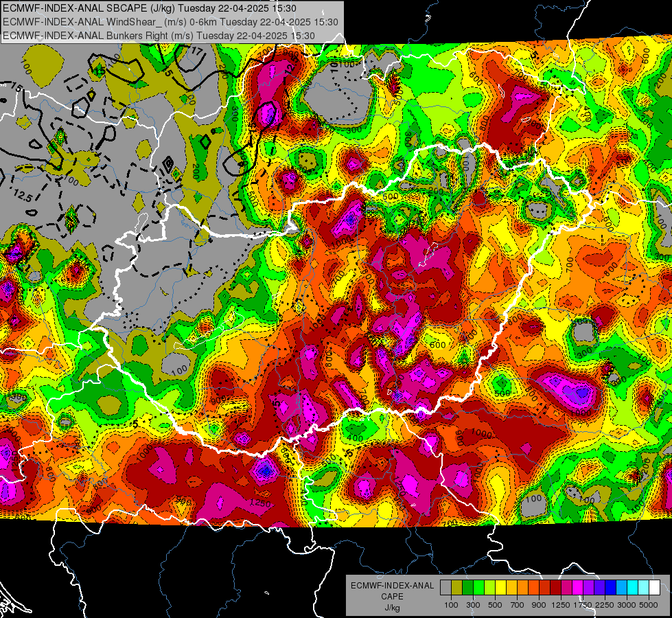Click the SBCAPE title line at top
The width and height of the screenshot is (672, 618).
149,8
